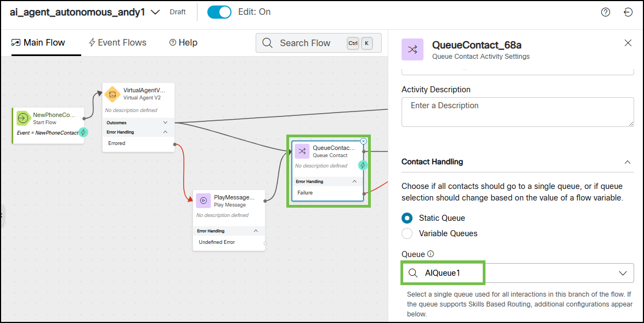This screenshot has width=644, height=323.
Task: Click the Activity Description text field
Action: [517, 112]
